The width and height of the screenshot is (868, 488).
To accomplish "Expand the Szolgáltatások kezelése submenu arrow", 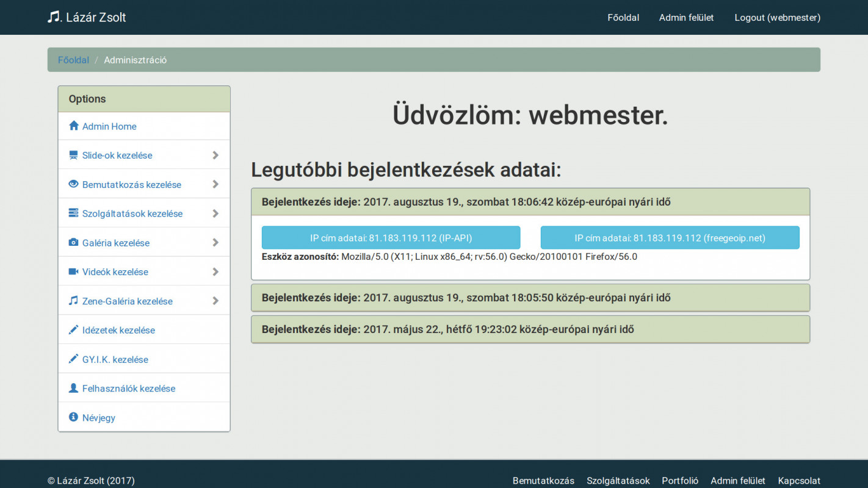I will (x=215, y=213).
